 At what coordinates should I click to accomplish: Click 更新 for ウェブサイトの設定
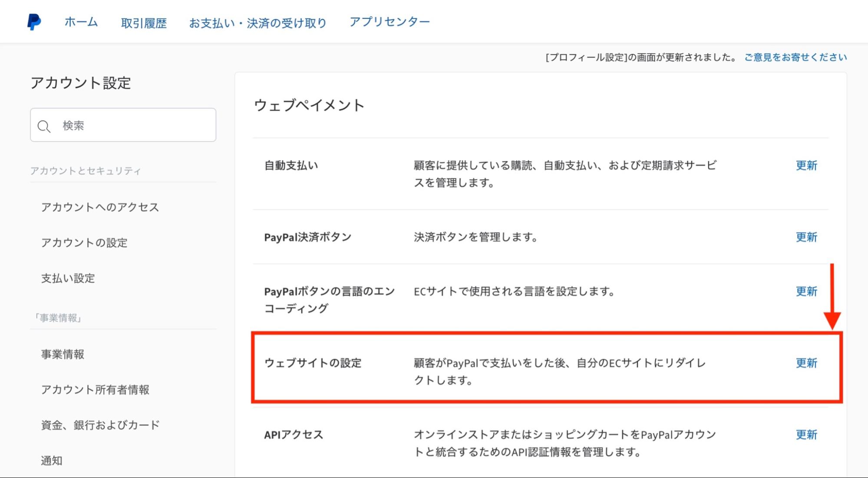(x=806, y=363)
